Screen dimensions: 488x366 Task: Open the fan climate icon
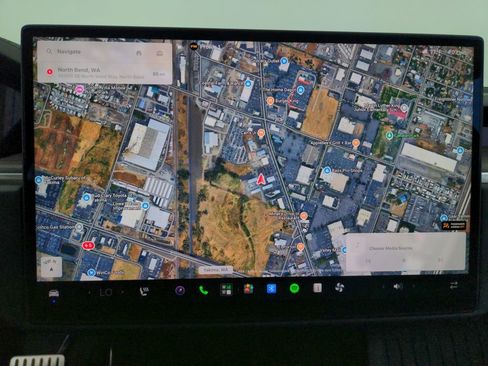coord(339,287)
